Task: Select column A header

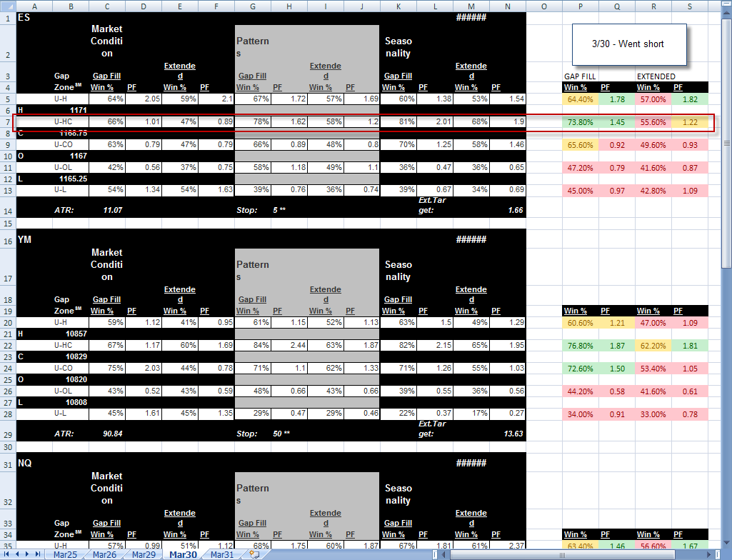Action: point(34,6)
